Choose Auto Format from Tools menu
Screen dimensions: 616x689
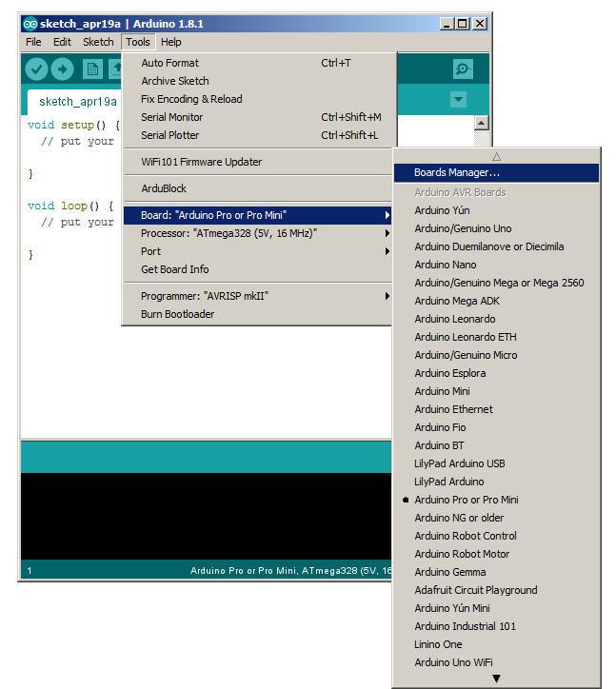(x=258, y=63)
